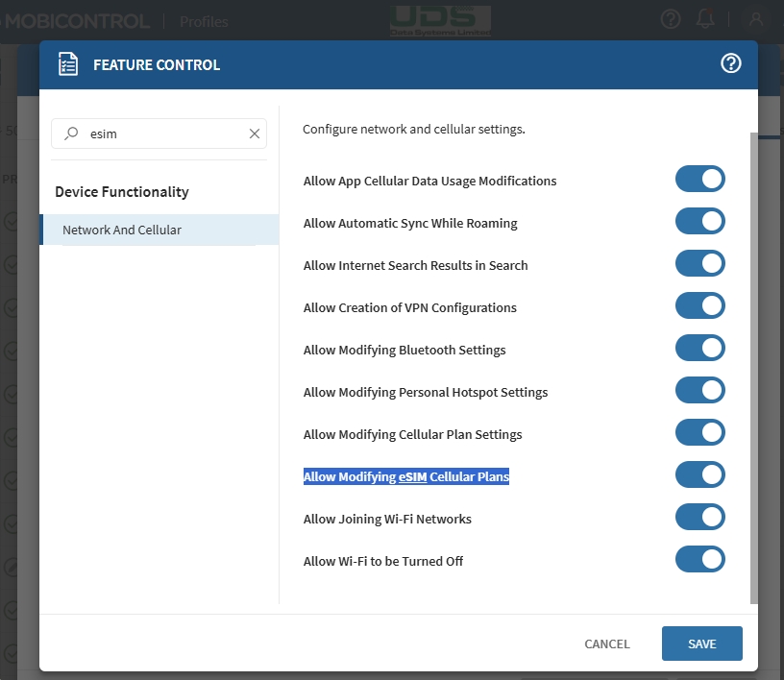
Task: Click the search magnifier icon
Action: pyautogui.click(x=71, y=134)
